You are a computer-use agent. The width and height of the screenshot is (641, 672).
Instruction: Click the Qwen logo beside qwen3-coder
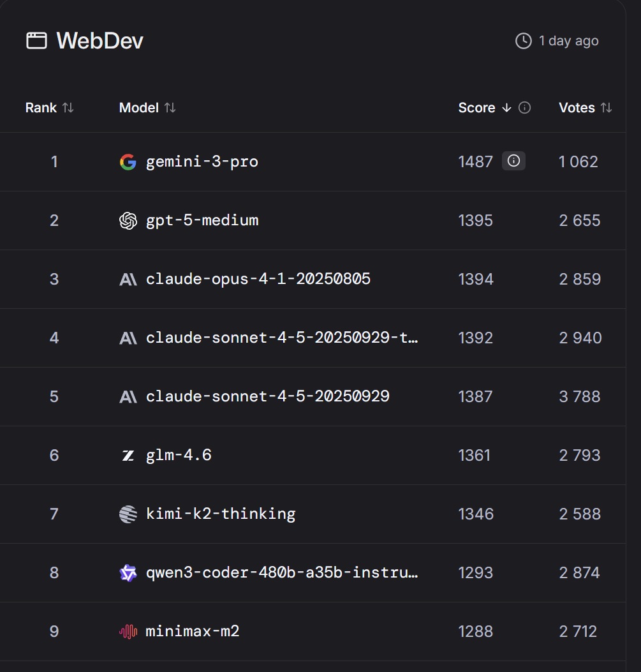[x=128, y=573]
